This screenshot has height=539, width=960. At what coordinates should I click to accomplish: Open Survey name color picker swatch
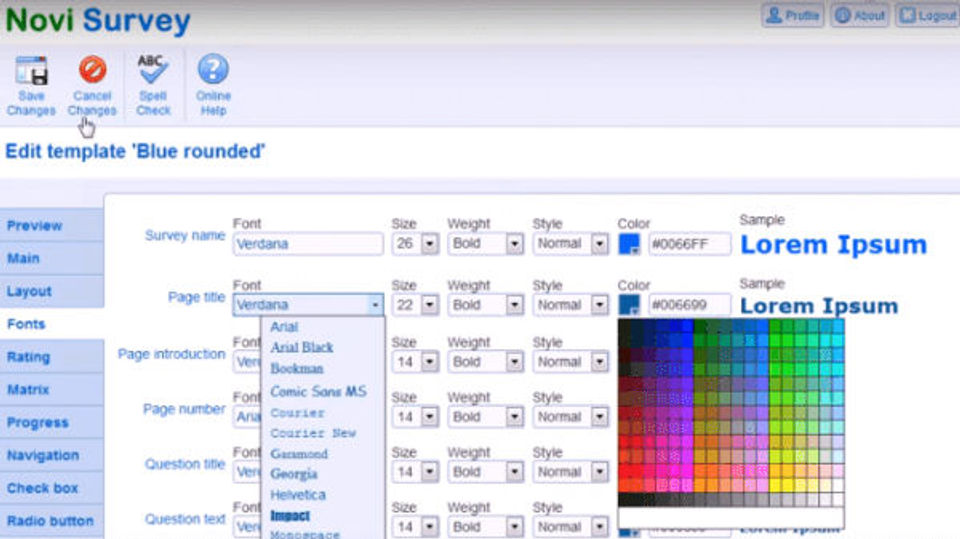pos(629,244)
